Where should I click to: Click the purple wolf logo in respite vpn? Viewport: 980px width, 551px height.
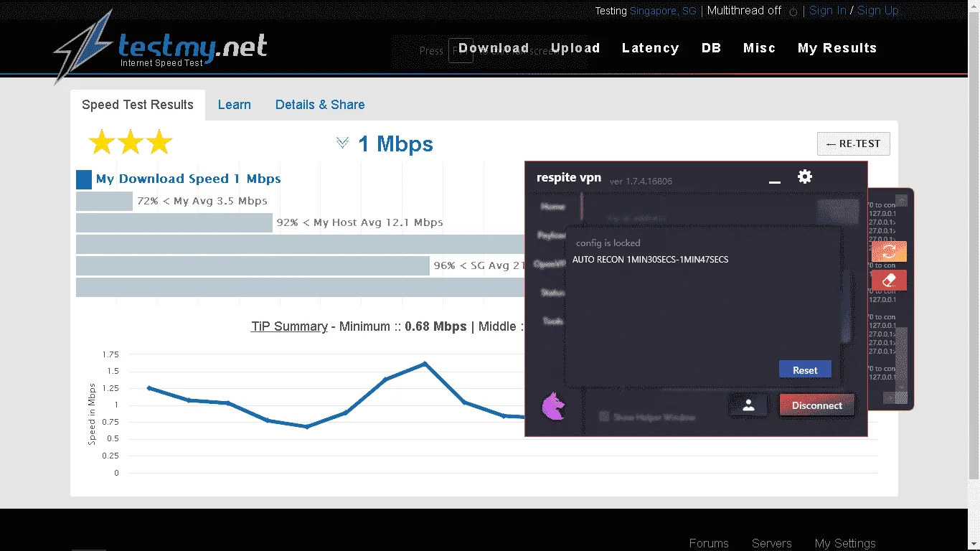click(x=552, y=406)
